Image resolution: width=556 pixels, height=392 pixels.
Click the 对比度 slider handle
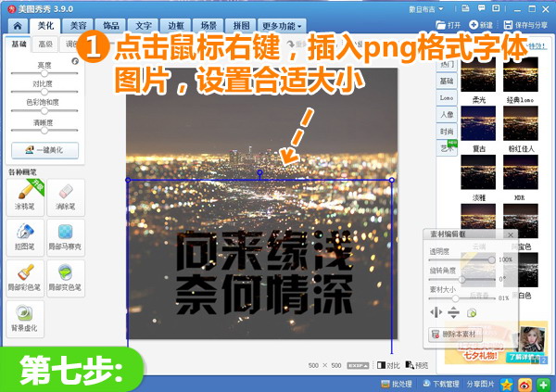click(44, 92)
